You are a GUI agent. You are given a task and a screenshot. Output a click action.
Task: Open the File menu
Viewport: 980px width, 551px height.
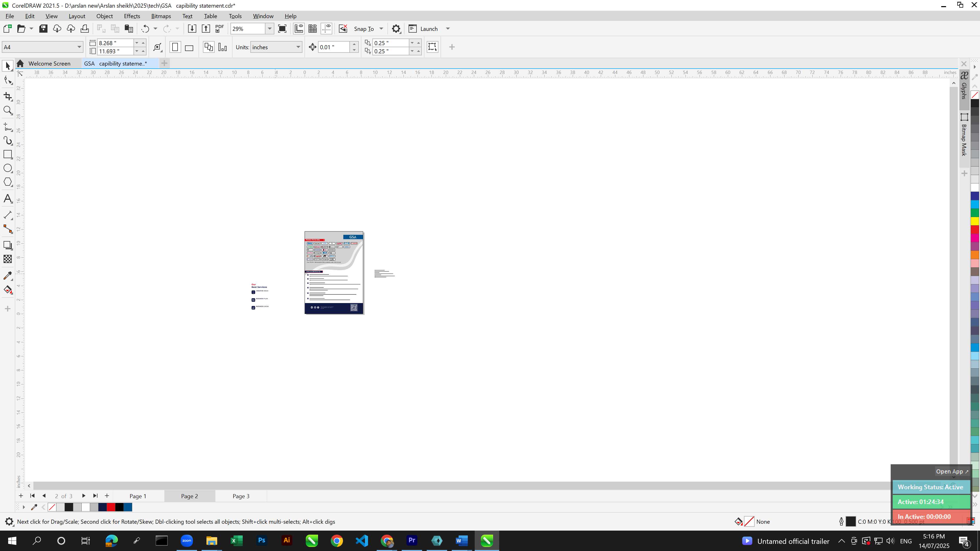pyautogui.click(x=9, y=16)
